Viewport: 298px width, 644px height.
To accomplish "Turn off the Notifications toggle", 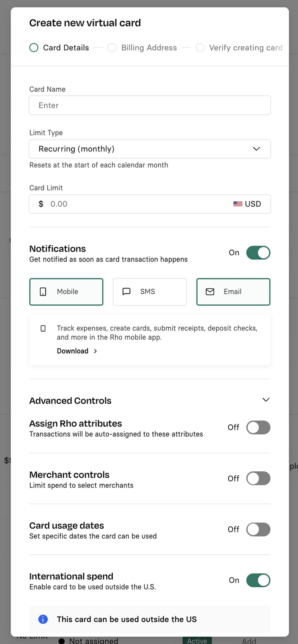I will point(258,253).
